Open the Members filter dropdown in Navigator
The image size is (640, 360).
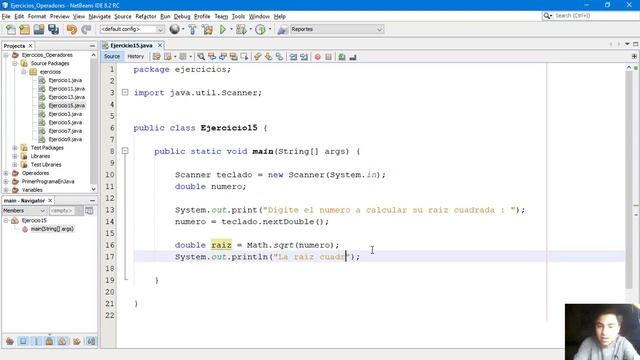[x=23, y=211]
